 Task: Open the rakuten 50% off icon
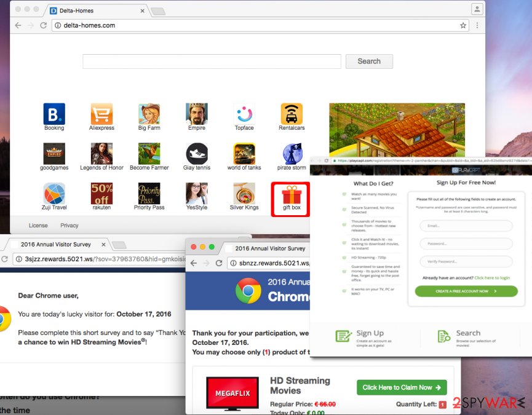click(101, 193)
